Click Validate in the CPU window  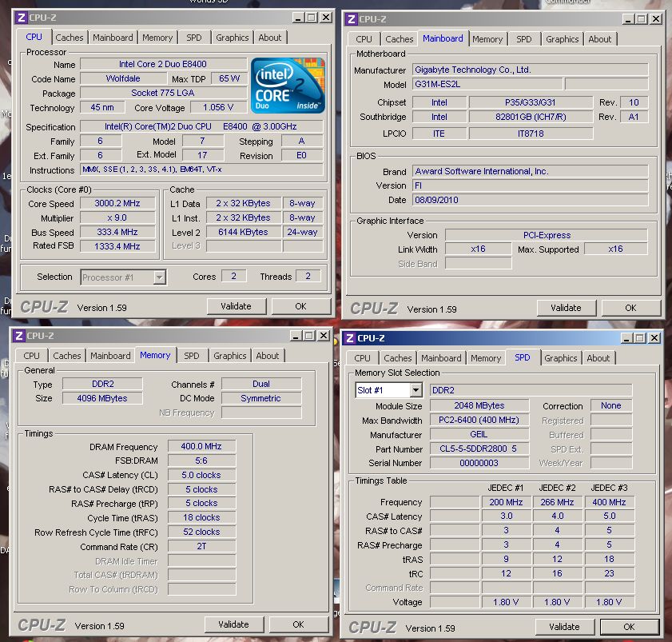237,305
